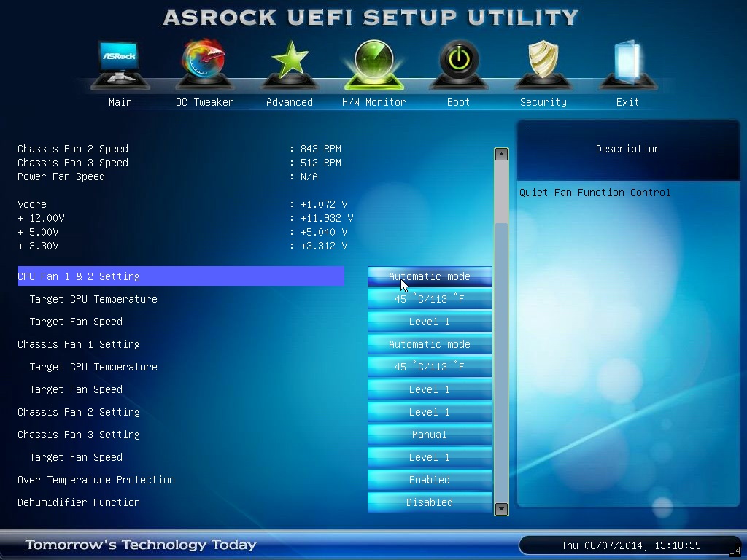Select the Exit tab label
Image resolution: width=747 pixels, height=560 pixels.
pyautogui.click(x=627, y=102)
